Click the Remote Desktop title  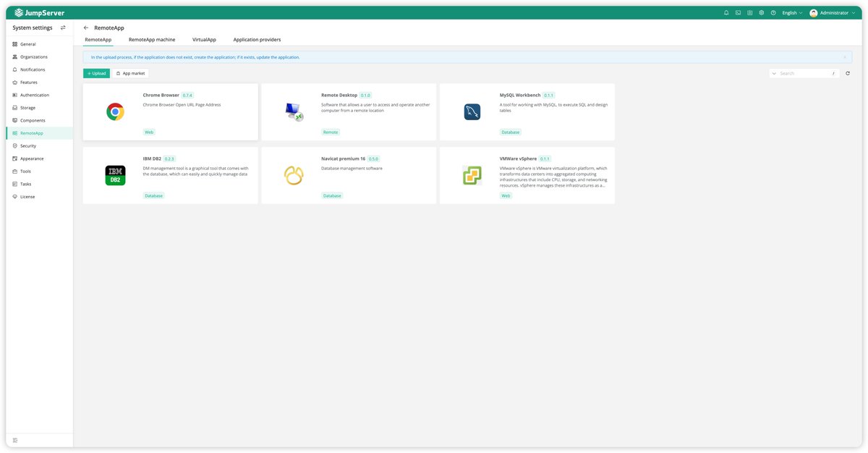point(339,95)
